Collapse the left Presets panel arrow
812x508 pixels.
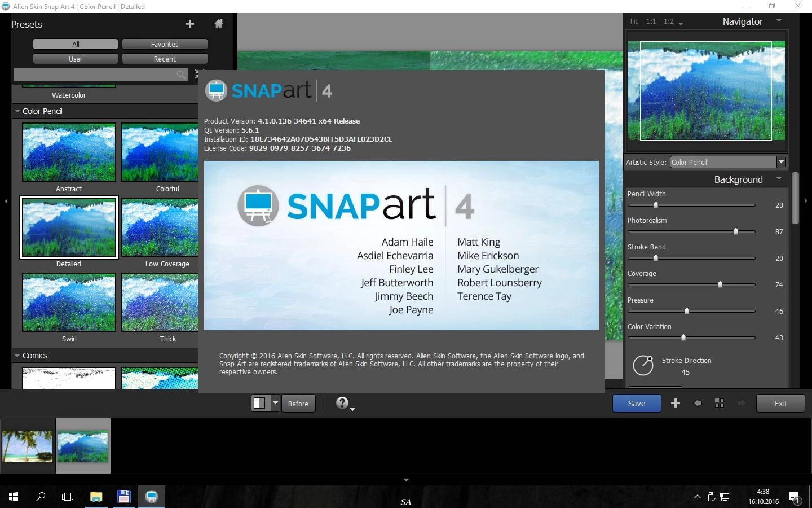pos(6,201)
